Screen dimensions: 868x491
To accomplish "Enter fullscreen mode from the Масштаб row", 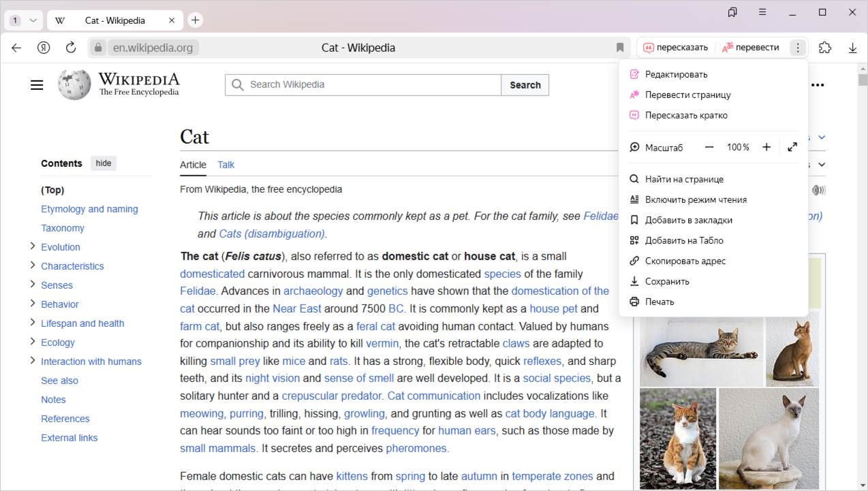I will point(792,147).
